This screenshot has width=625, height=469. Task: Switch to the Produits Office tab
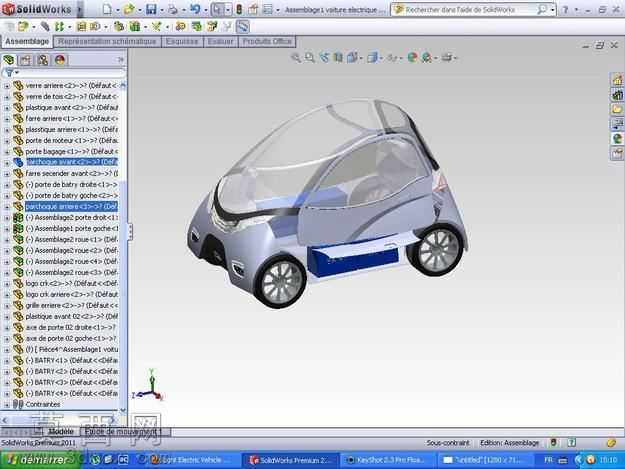tap(267, 41)
